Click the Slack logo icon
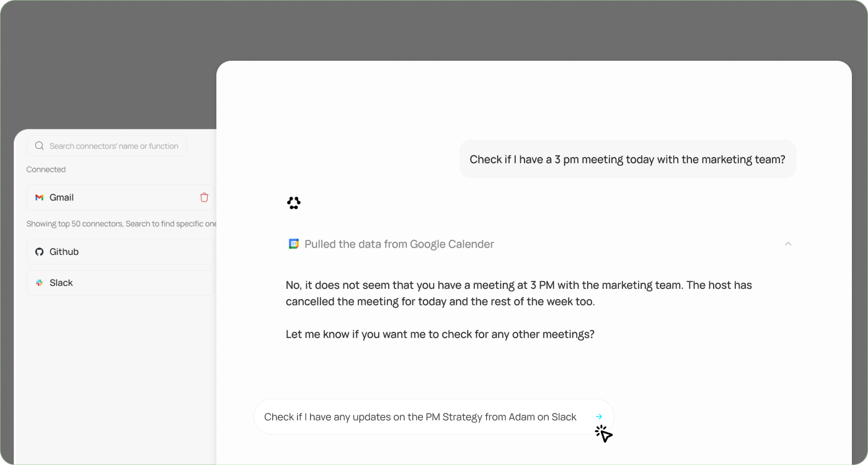The height and width of the screenshot is (465, 868). point(40,283)
